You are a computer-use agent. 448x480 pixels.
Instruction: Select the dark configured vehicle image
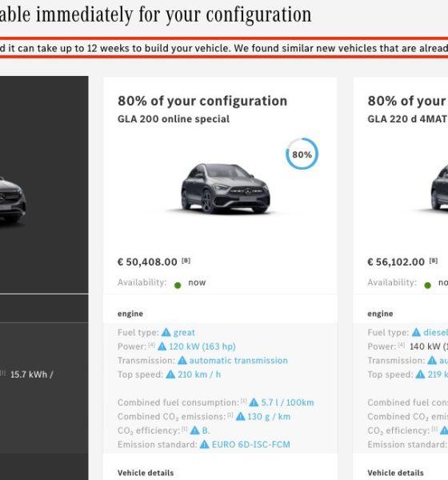point(12,201)
